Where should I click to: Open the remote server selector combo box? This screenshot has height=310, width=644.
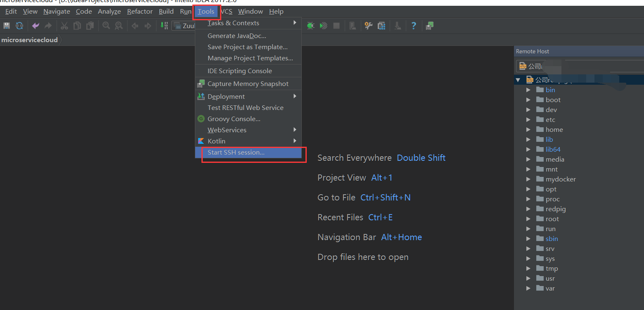[x=580, y=66]
